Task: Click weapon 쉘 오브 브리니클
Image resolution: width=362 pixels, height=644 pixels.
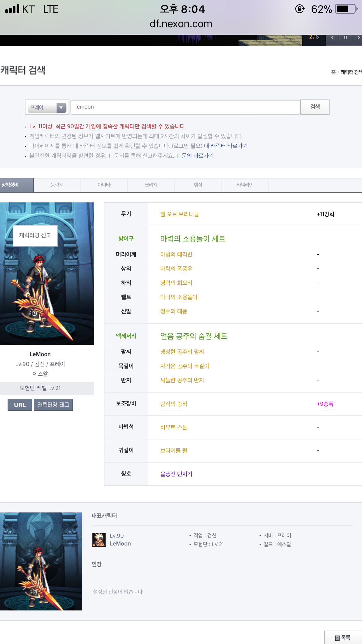Action: [x=180, y=214]
